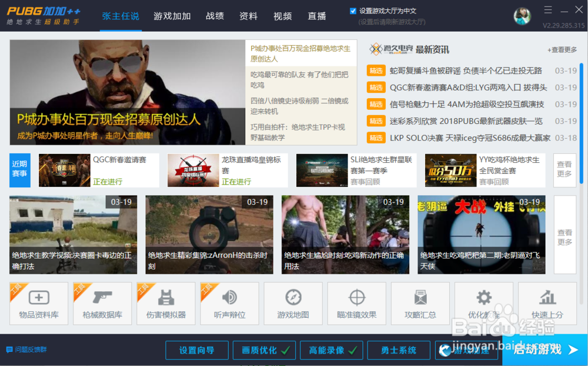The image size is (588, 366).
Task: Play video zArronH的击杀时刻
Action: pyautogui.click(x=209, y=234)
